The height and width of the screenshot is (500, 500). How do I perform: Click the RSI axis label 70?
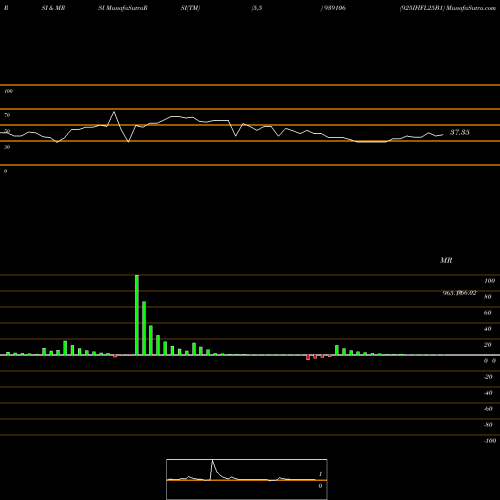[x=7, y=115]
